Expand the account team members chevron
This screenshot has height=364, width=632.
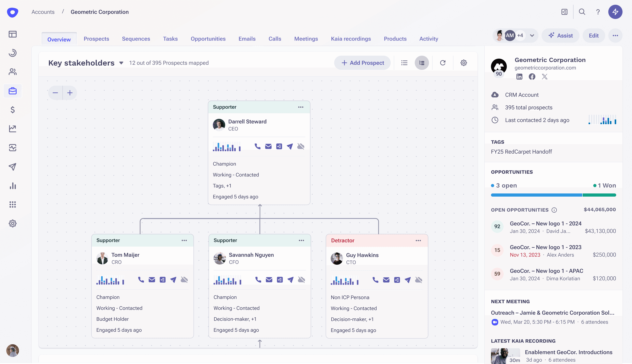pos(532,36)
